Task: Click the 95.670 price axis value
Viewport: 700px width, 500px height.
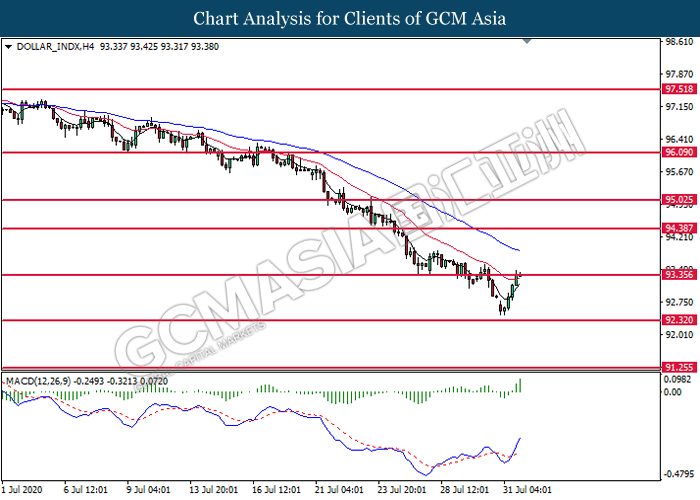Action: 679,172
